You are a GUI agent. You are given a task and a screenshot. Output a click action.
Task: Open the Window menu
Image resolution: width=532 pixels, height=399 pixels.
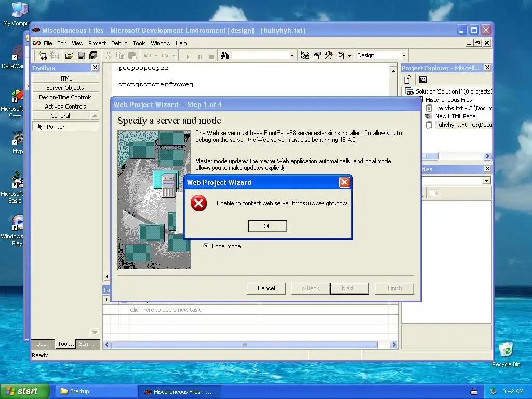coord(161,43)
